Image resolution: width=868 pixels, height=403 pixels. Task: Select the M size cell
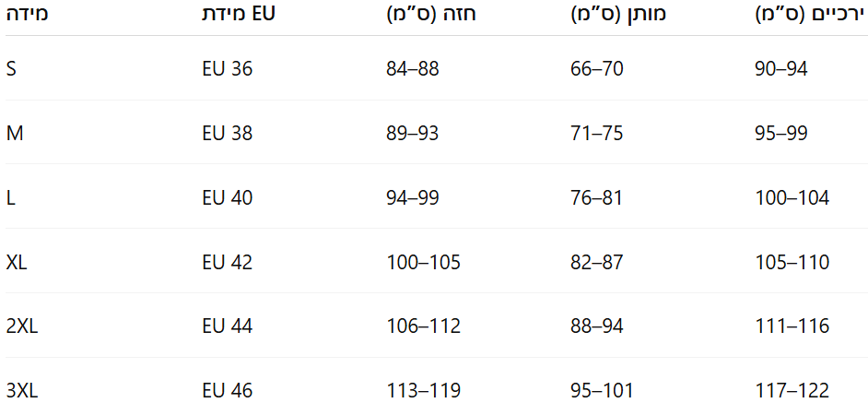pyautogui.click(x=15, y=133)
